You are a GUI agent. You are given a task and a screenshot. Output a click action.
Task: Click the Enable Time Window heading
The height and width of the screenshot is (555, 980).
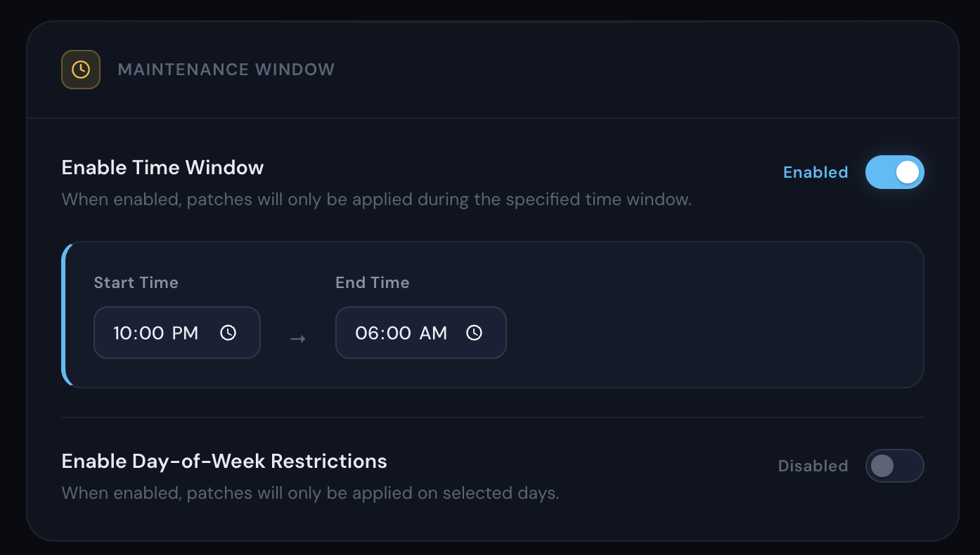[162, 167]
